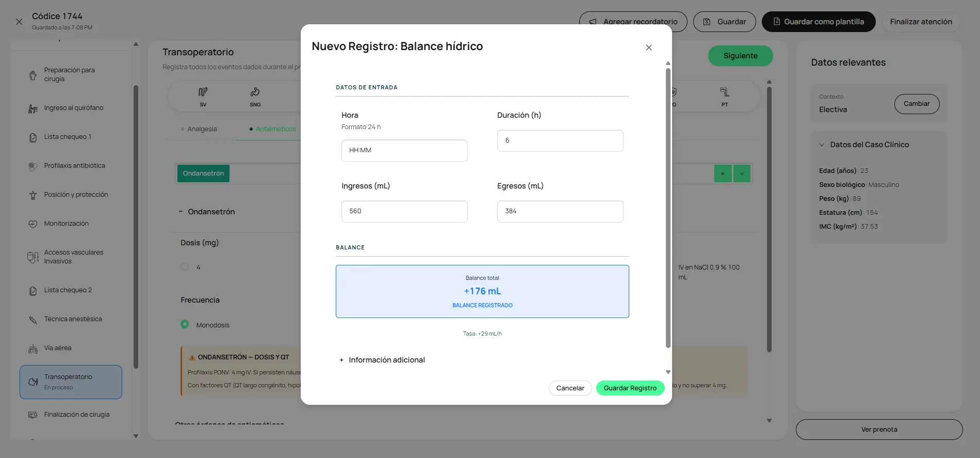Click the Cancelar button
Viewport: 980px width, 458px height.
(570, 388)
